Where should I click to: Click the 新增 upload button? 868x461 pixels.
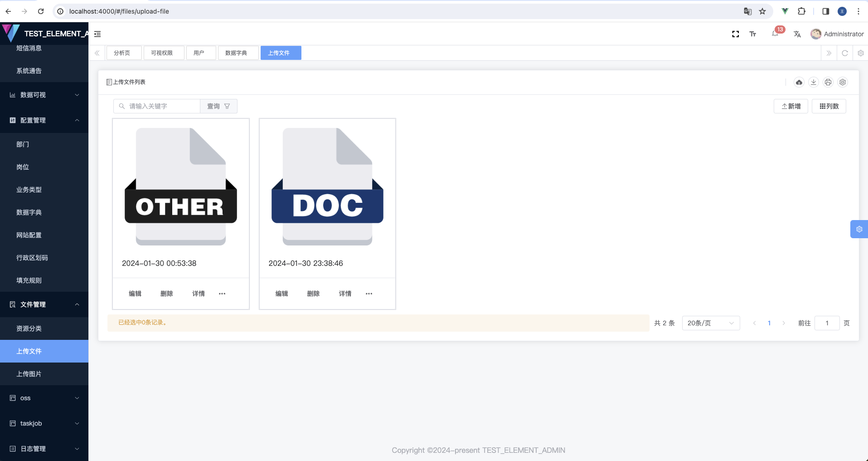(790, 106)
